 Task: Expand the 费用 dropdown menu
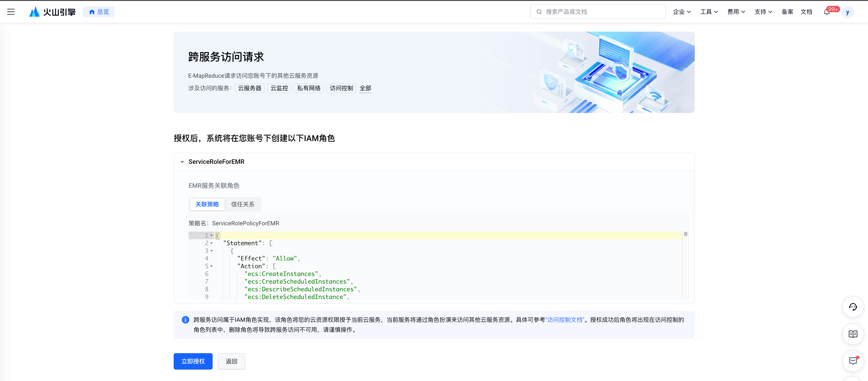point(736,12)
